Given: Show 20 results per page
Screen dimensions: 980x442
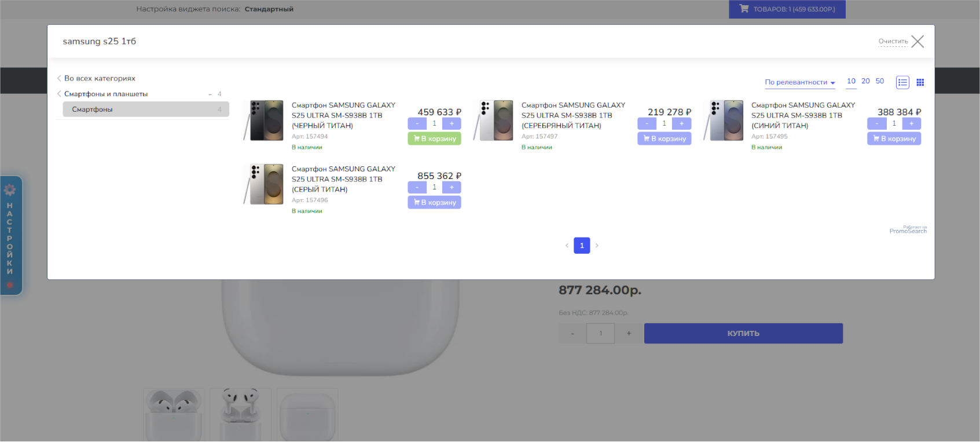Looking at the screenshot, I should (x=865, y=81).
